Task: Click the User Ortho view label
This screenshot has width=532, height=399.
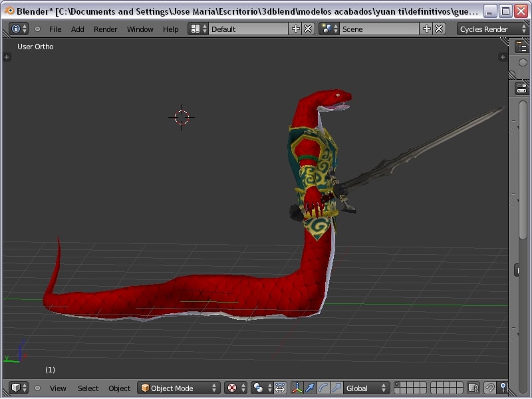Action: (x=35, y=47)
